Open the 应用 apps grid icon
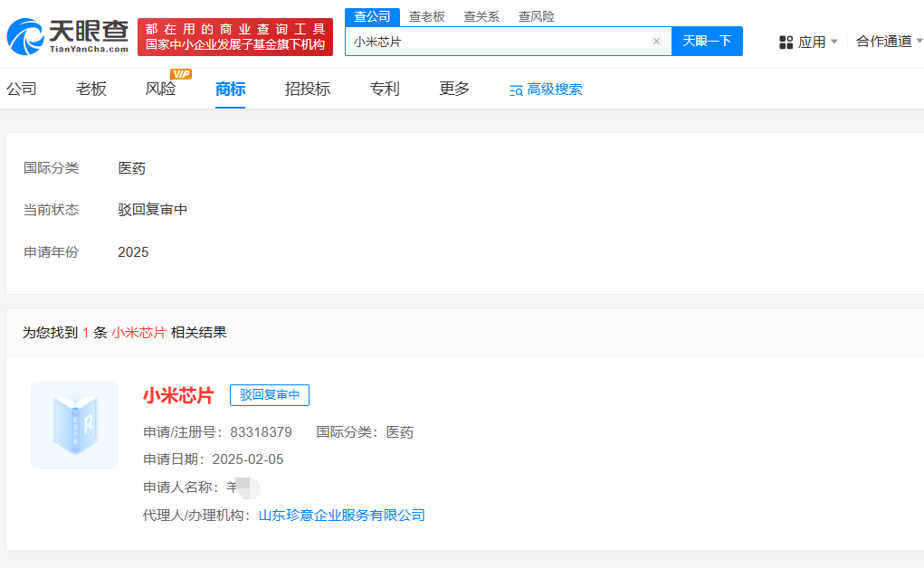Screen dimensions: 924x568 pyautogui.click(x=786, y=42)
